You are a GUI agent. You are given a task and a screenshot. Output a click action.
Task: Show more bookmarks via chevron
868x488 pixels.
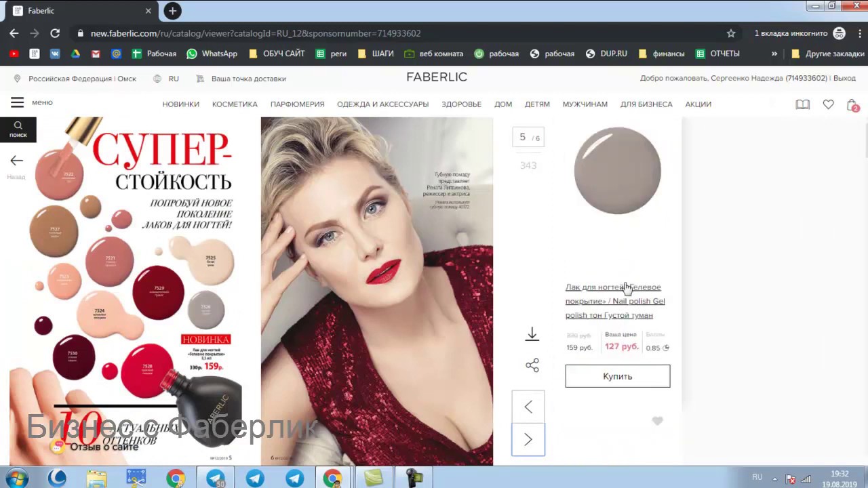coord(774,54)
